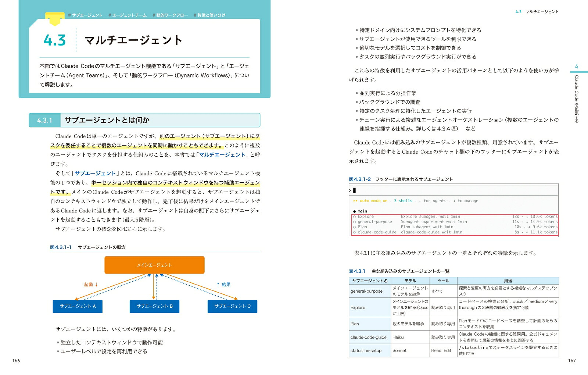Click the 起動 ↓ label in the diagram
Viewport: 588px width, 375px height.
click(x=91, y=284)
